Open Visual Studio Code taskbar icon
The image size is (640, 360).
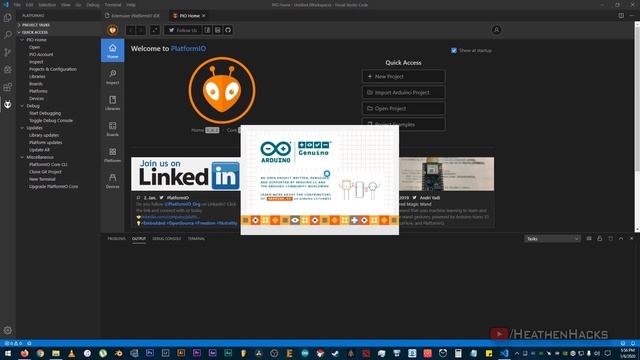pos(504,353)
